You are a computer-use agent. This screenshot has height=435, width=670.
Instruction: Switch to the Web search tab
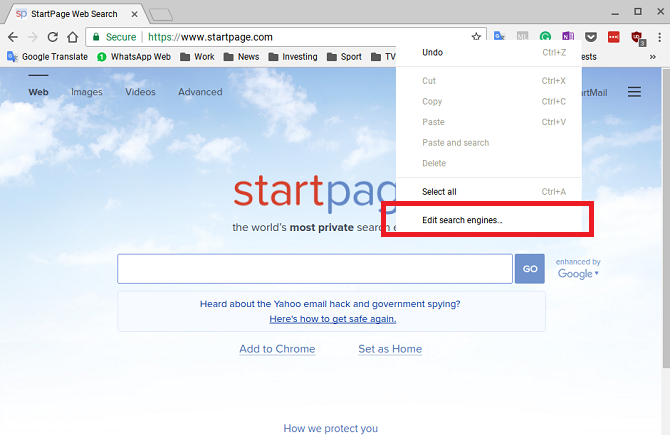tap(38, 92)
